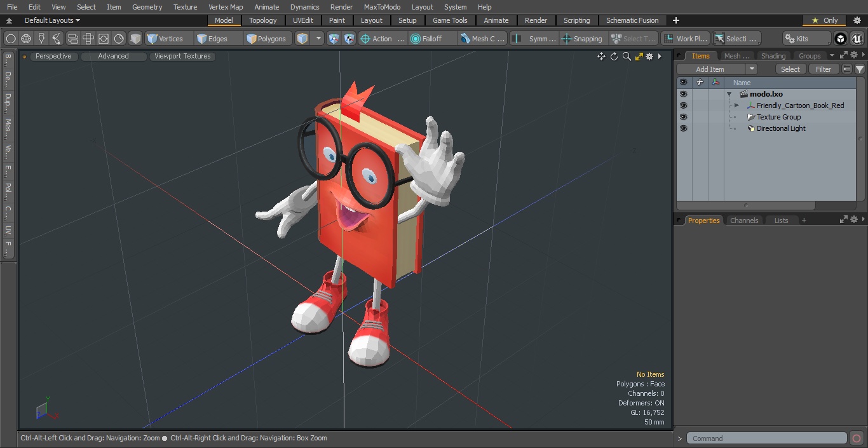The height and width of the screenshot is (448, 868).
Task: Toggle the Snapping button
Action: [582, 39]
